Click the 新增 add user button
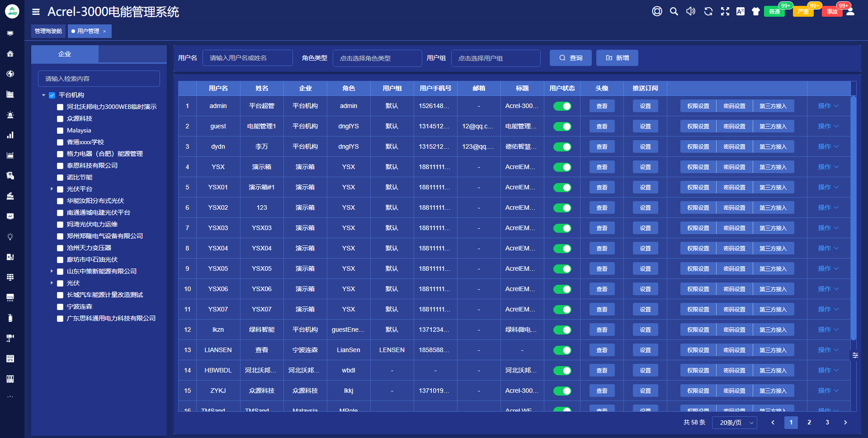The image size is (868, 438). [617, 58]
